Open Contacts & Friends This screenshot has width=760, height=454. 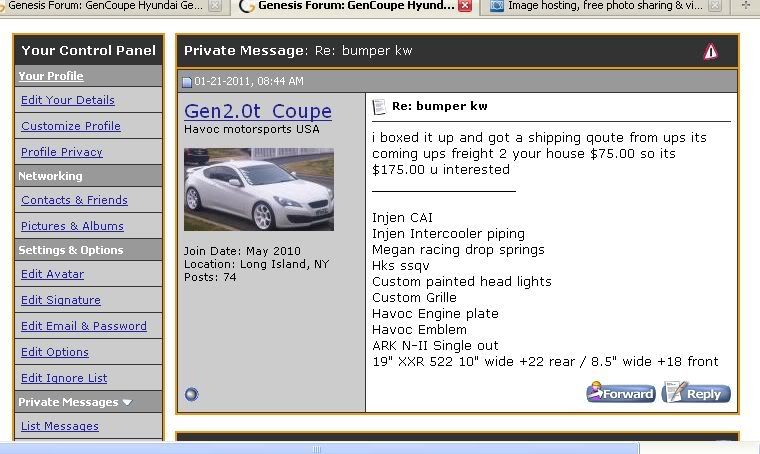coord(74,200)
